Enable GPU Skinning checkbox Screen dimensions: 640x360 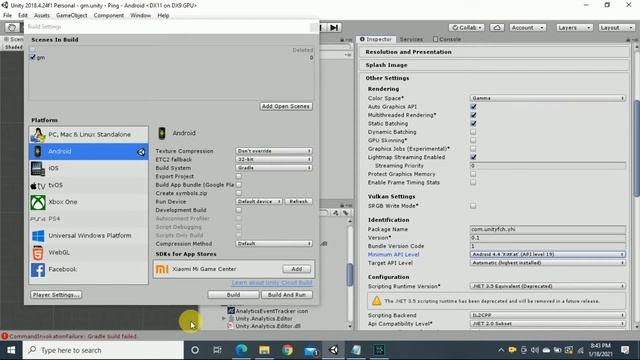(x=473, y=140)
